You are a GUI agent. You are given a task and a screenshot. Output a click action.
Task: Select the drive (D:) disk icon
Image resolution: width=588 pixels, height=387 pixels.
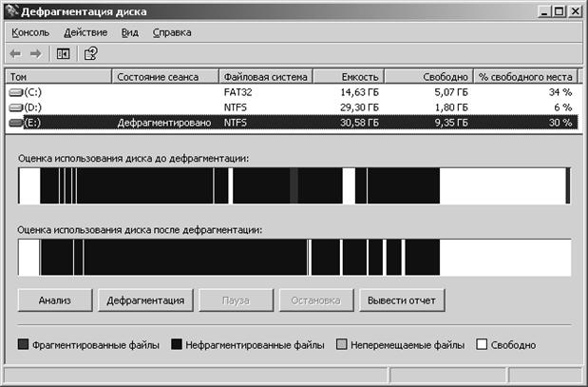(x=16, y=107)
